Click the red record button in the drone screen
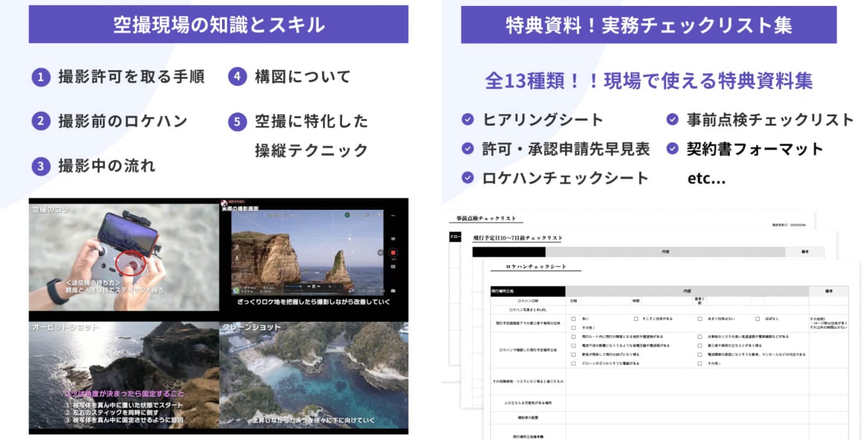The height and width of the screenshot is (440, 868). 393,253
